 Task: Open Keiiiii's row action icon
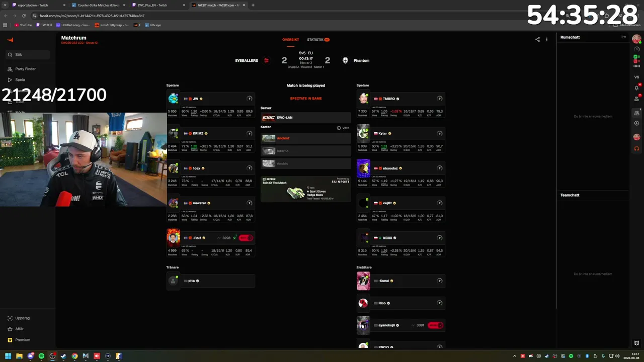click(439, 238)
